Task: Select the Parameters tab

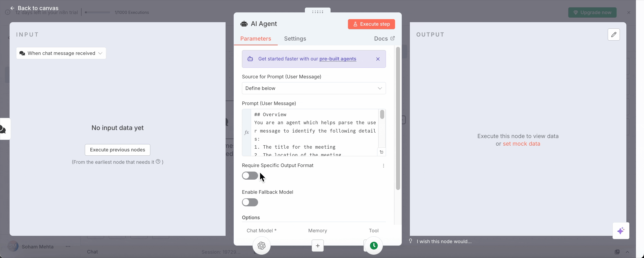Action: [x=256, y=39]
